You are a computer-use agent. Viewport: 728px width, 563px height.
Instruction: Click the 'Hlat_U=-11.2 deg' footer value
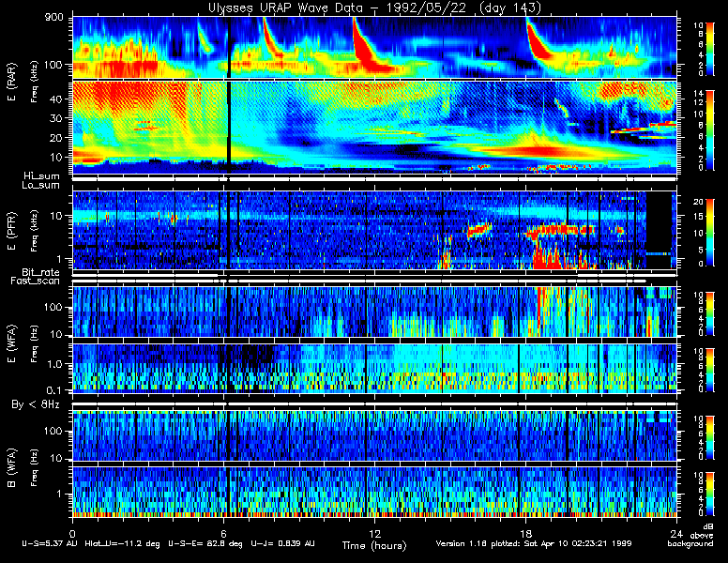[x=123, y=543]
